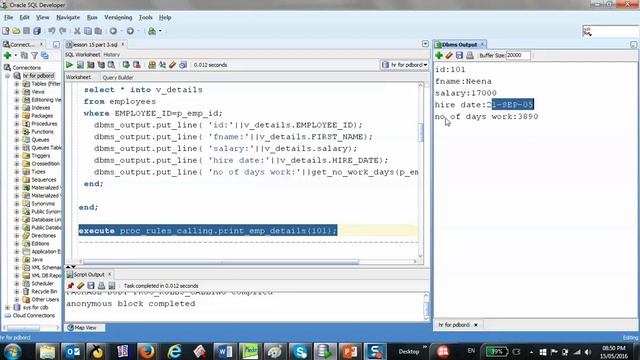Screen dimensions: 640x360
Task: Open Firefox from the taskbar
Action: click(x=147, y=351)
